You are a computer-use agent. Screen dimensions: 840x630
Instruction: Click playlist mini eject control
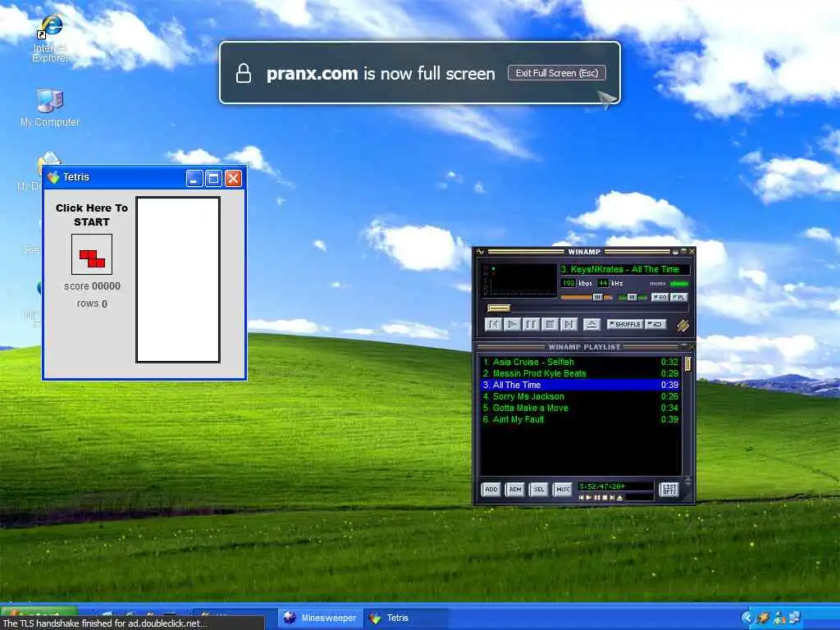coord(620,498)
